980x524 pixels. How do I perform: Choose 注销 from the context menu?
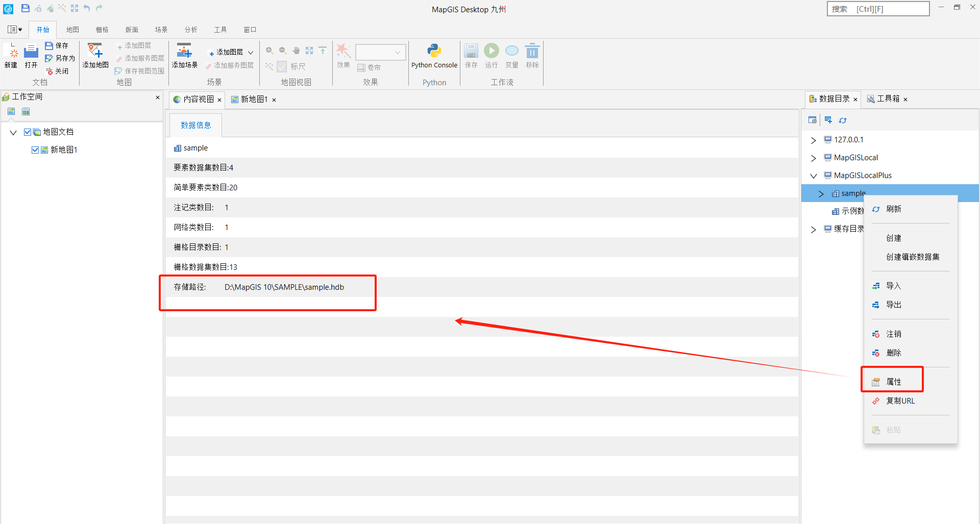911,334
